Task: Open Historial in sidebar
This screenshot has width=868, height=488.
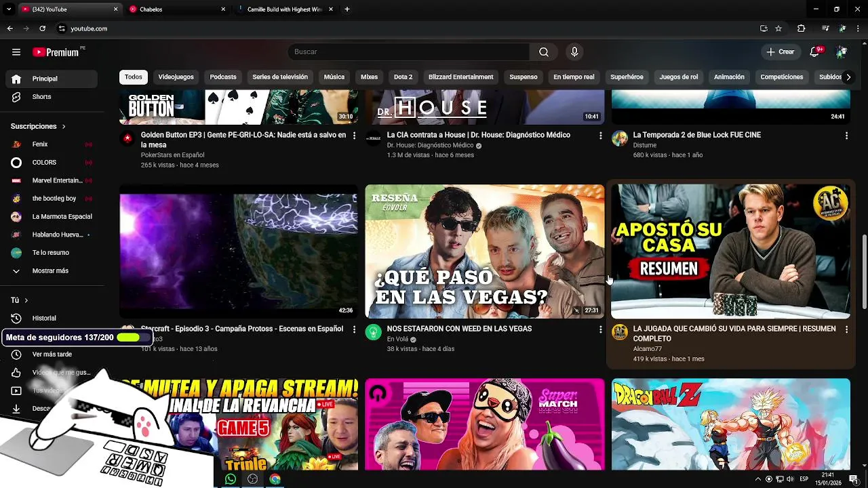Action: (x=52, y=319)
